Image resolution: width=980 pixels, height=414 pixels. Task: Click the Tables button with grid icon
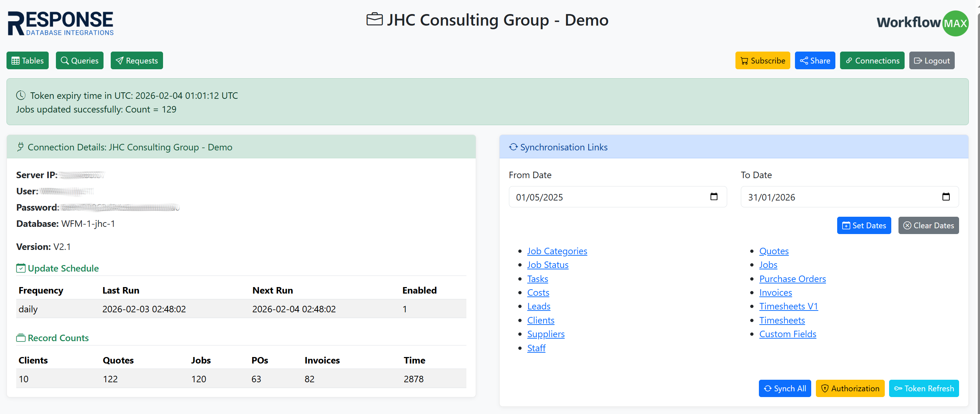tap(27, 61)
